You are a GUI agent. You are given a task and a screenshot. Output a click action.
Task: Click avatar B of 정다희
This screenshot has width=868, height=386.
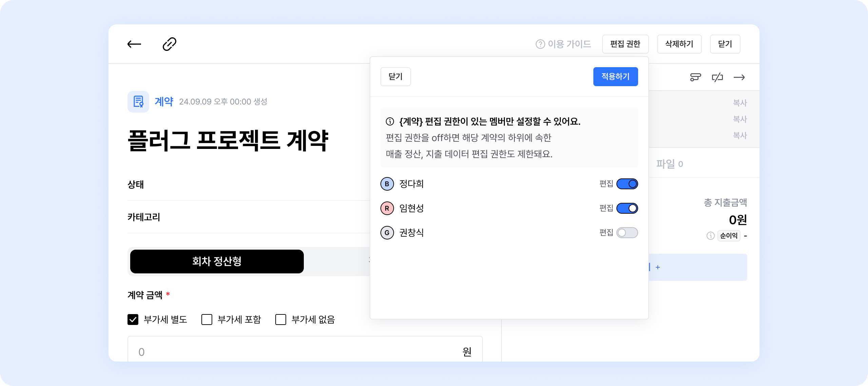(x=387, y=184)
